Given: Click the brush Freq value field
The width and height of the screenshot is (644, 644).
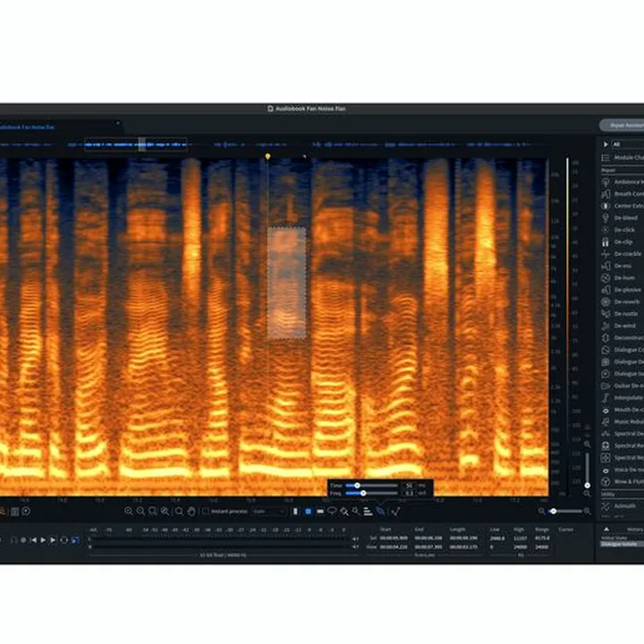Looking at the screenshot, I should [x=409, y=493].
